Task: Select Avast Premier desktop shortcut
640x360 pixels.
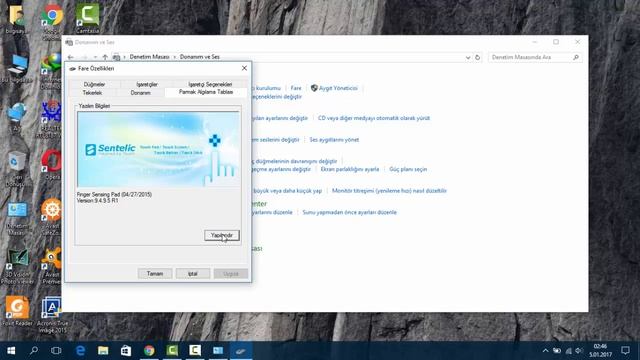Action: tap(51, 266)
